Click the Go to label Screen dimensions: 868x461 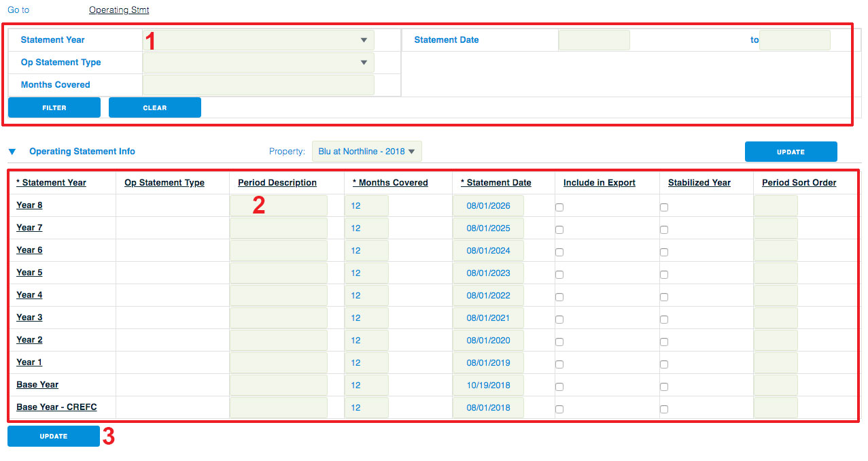[x=18, y=10]
